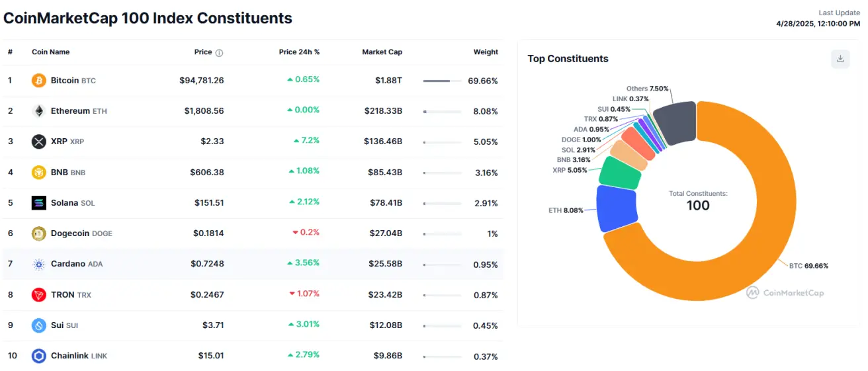The width and height of the screenshot is (868, 371).
Task: Click the TRON 24h change 1.07%
Action: click(304, 294)
